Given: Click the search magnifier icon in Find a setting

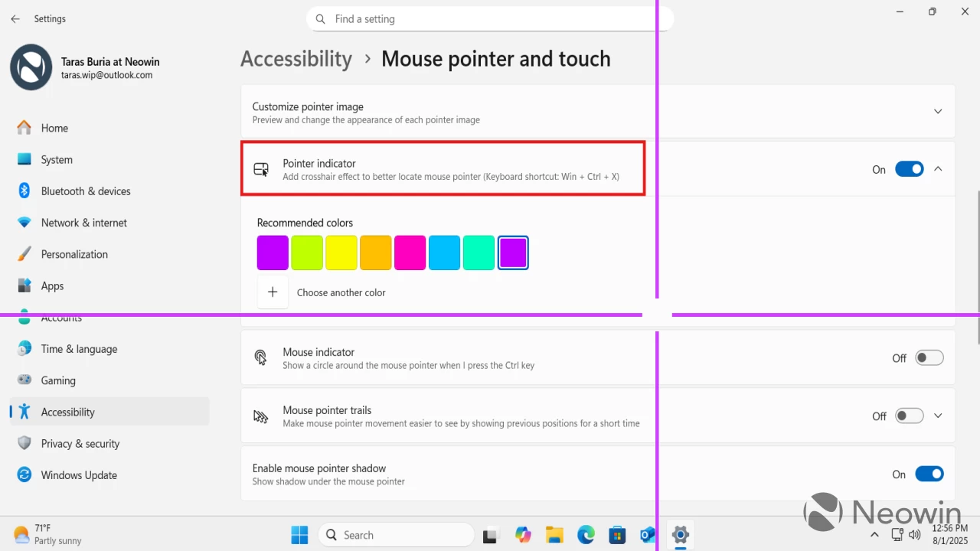Looking at the screenshot, I should pos(321,19).
